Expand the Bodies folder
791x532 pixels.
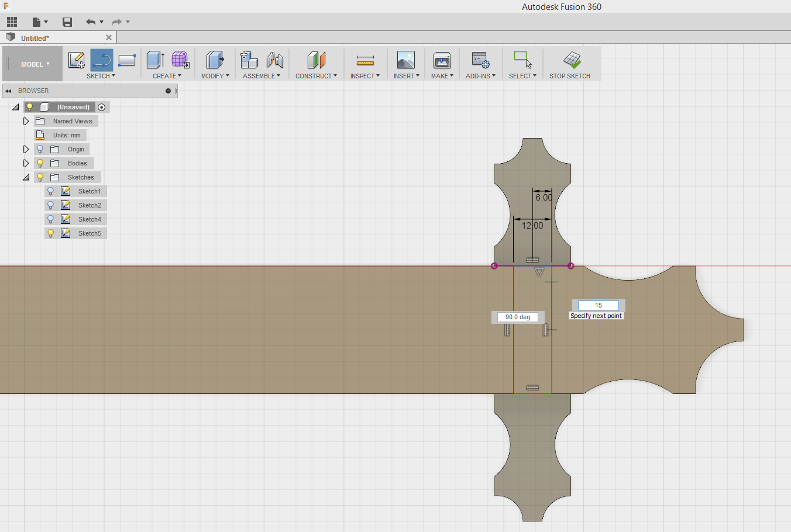[26, 163]
